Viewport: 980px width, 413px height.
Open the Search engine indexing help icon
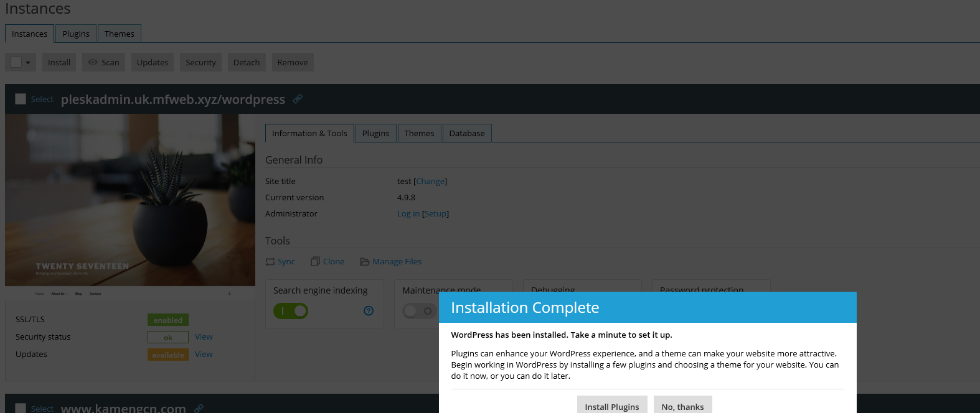point(369,310)
